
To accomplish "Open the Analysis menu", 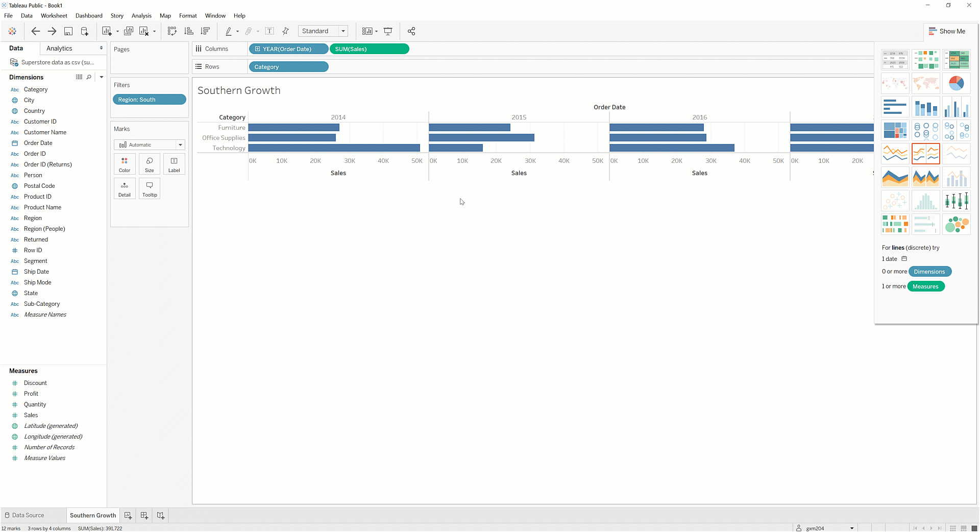I will [x=141, y=16].
